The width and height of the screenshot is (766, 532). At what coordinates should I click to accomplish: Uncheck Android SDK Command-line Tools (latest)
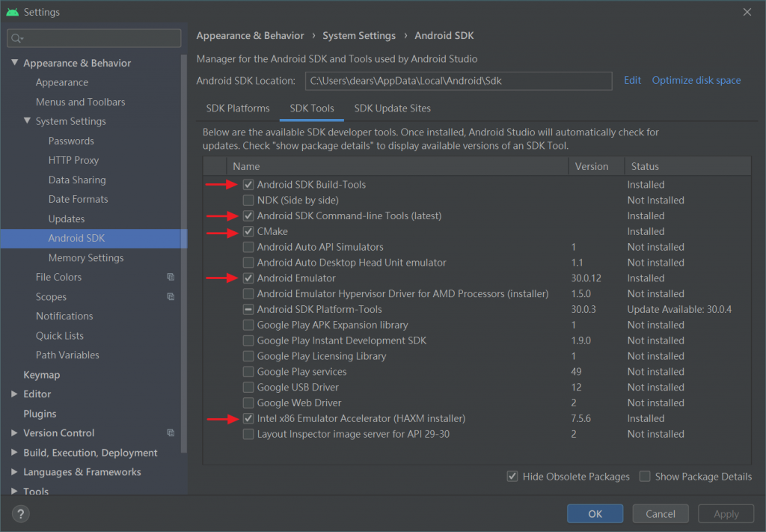[x=248, y=216]
